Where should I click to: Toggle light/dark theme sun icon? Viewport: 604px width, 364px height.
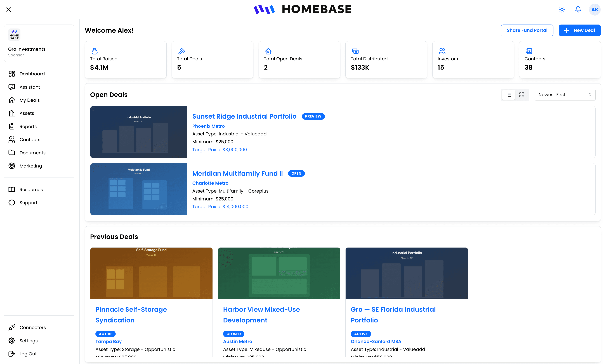[562, 9]
